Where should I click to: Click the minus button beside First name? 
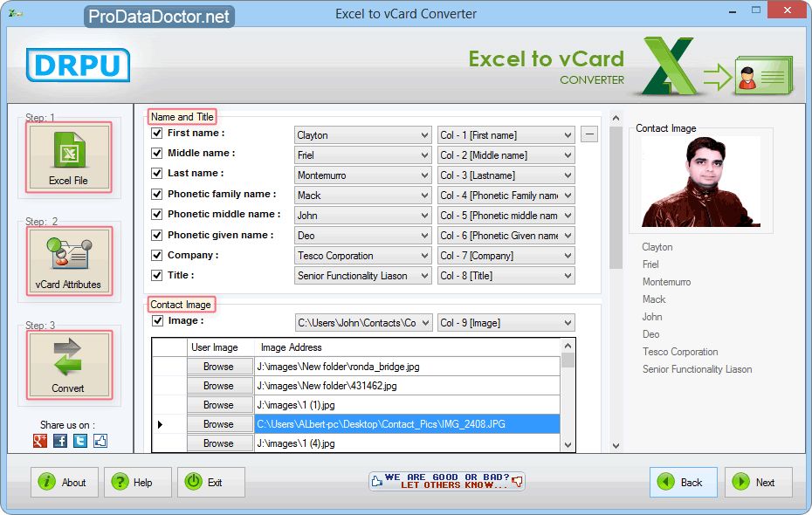[588, 134]
